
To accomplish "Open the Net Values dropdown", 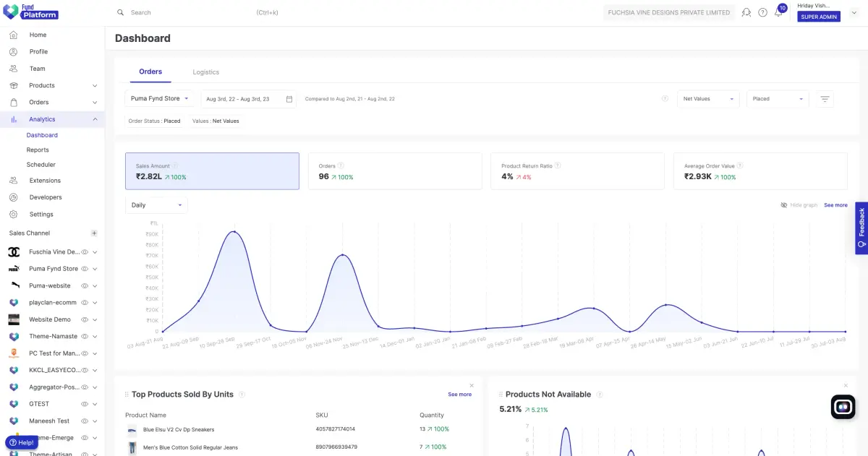I will (x=708, y=99).
